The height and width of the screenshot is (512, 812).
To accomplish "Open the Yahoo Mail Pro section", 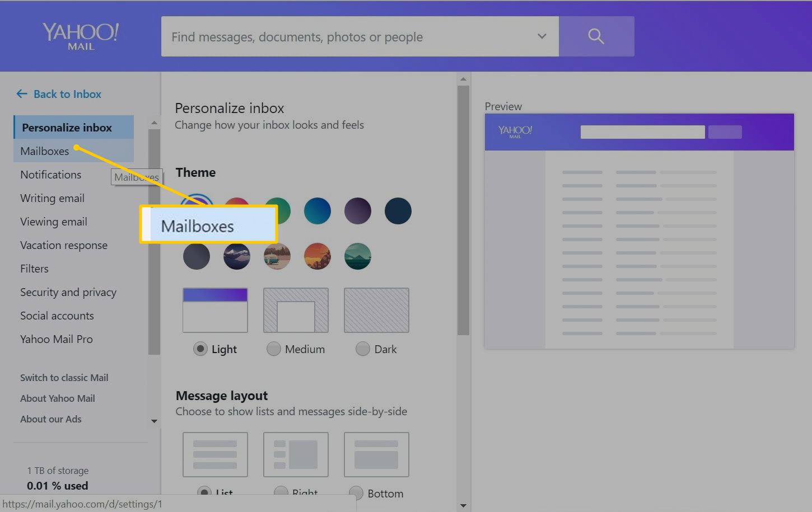I will 57,339.
